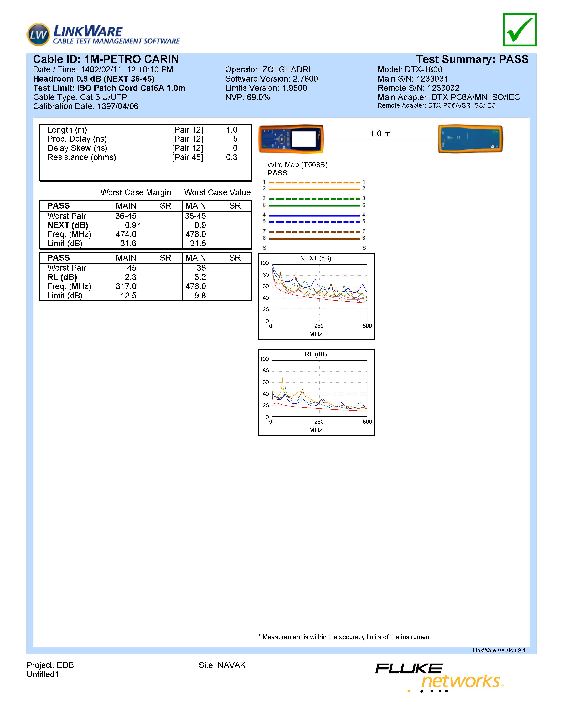
Task: Click the RL (dB) row label
Action: click(x=62, y=277)
